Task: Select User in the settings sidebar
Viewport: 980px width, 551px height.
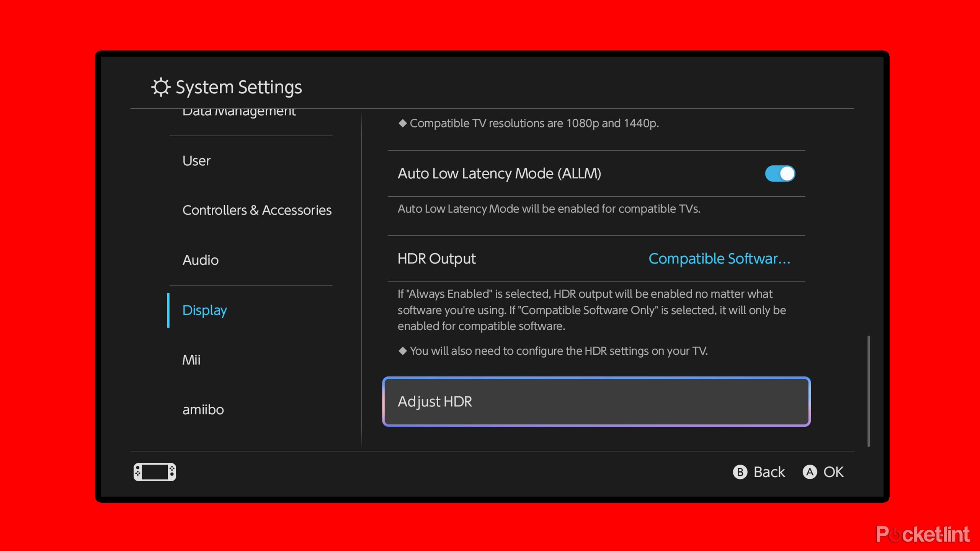Action: 196,161
